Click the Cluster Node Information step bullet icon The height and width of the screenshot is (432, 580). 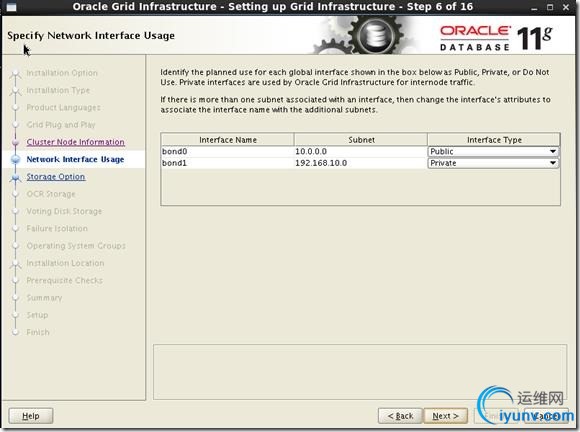(16, 142)
